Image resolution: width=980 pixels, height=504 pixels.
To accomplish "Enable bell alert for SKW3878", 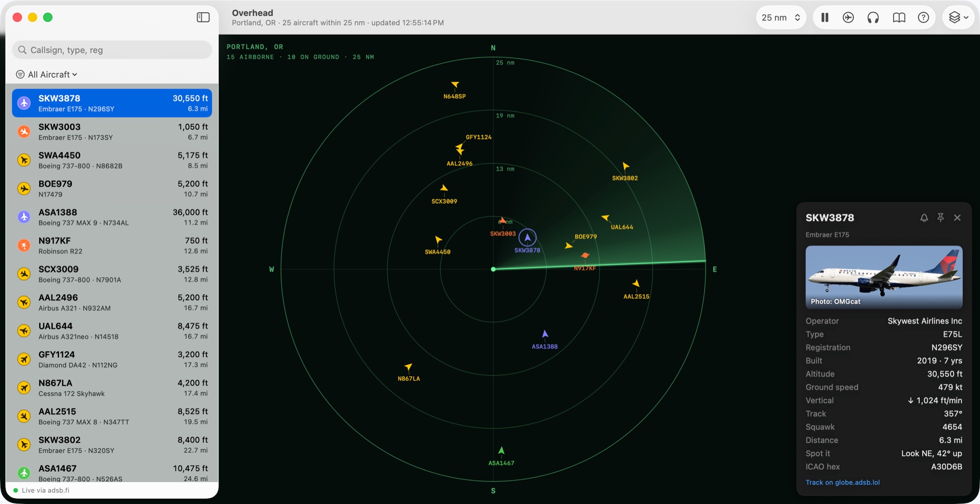I will point(924,218).
